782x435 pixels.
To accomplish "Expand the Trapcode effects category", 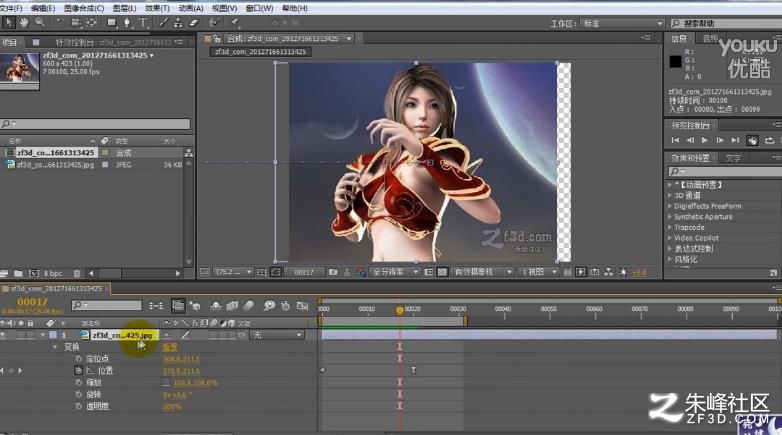I will pos(670,227).
